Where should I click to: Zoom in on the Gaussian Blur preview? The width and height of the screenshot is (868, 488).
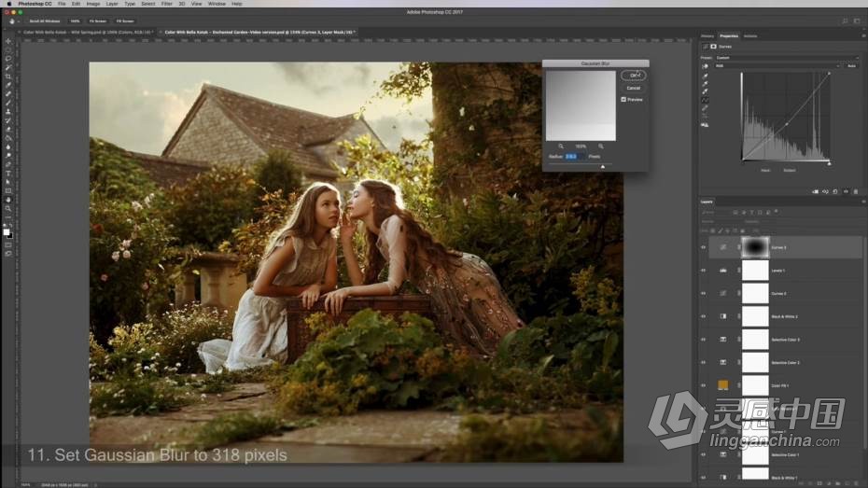(x=601, y=146)
